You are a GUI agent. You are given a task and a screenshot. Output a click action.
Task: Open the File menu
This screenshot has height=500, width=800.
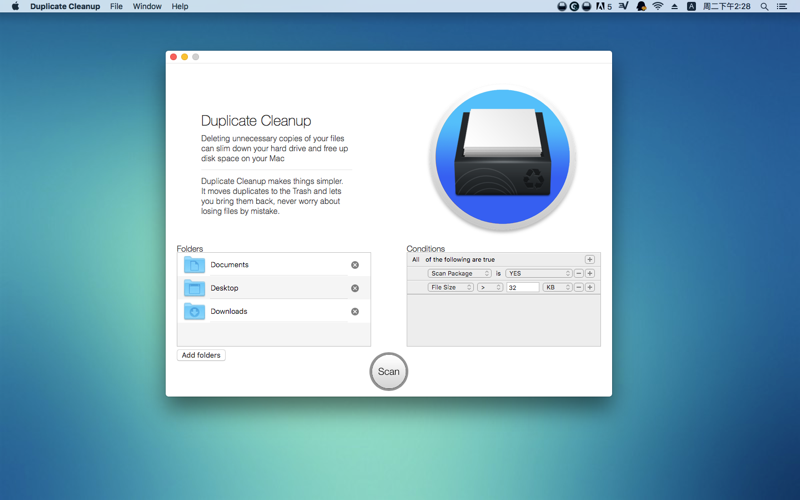coord(116,7)
